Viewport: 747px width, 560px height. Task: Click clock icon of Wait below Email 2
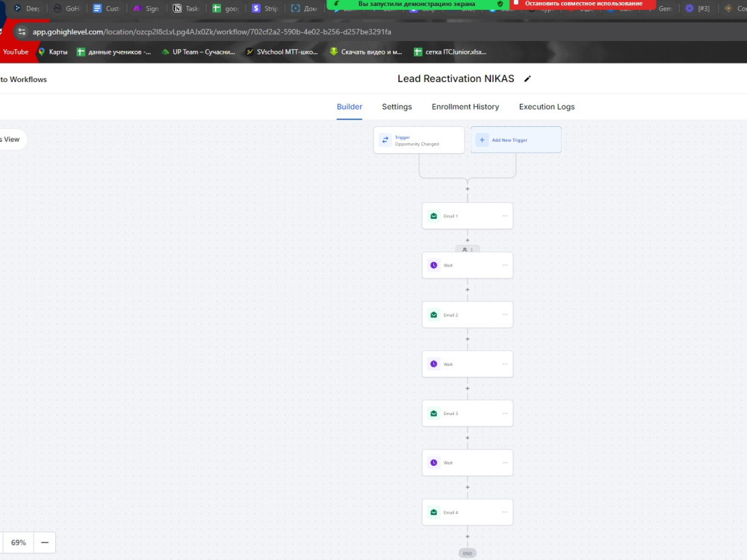tap(433, 364)
